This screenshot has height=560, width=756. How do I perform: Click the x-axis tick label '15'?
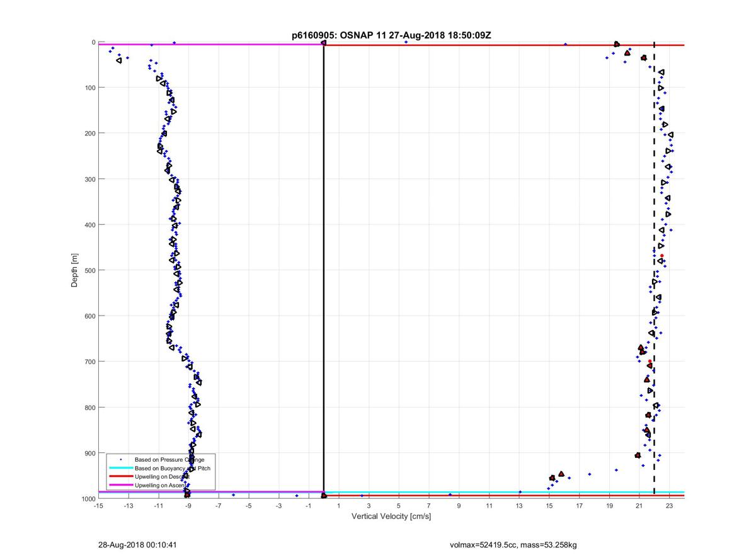click(x=549, y=506)
